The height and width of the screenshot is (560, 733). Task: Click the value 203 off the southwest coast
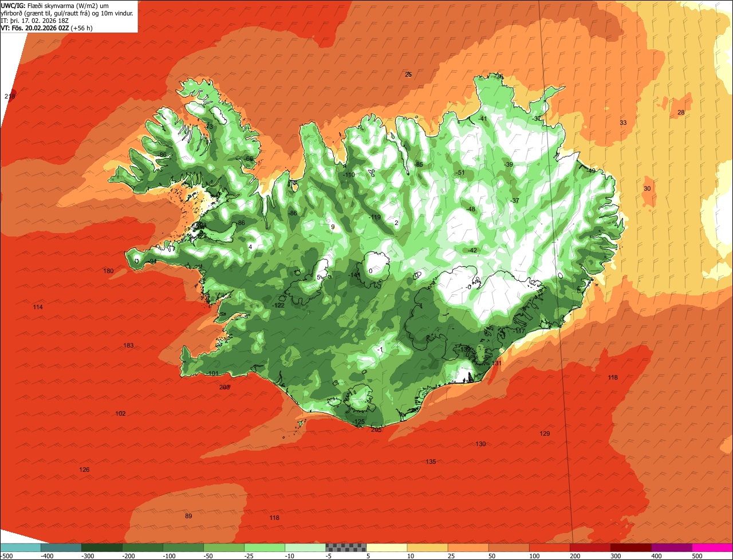[x=224, y=387]
